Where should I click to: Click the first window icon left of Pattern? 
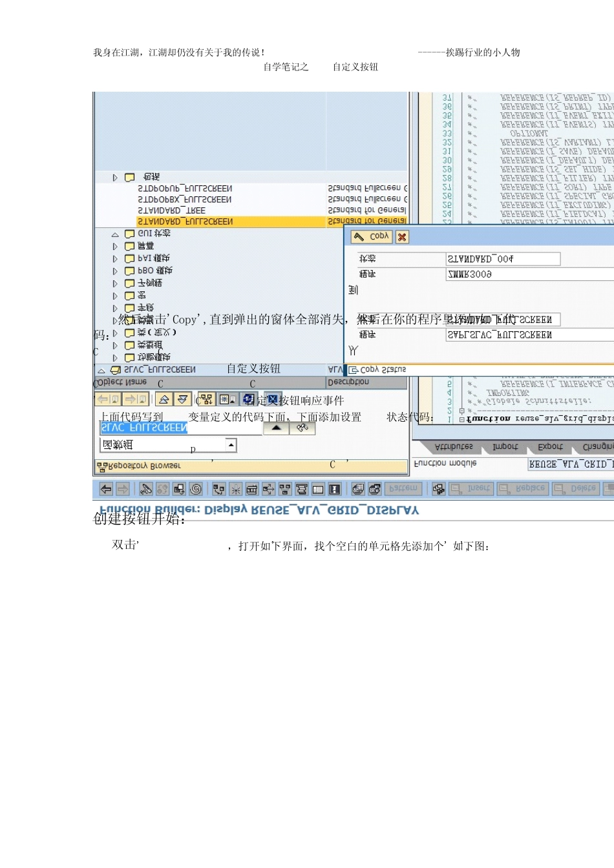(358, 489)
